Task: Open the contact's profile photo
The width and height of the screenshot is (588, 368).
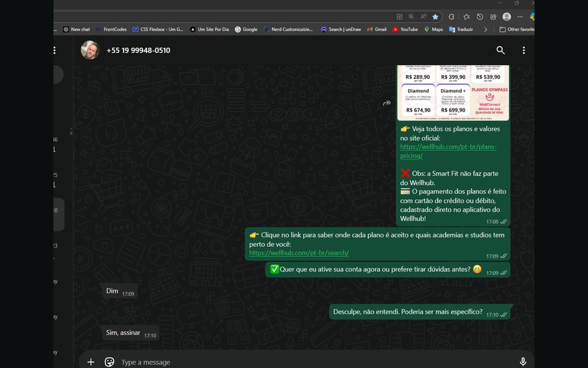Action: (x=90, y=50)
